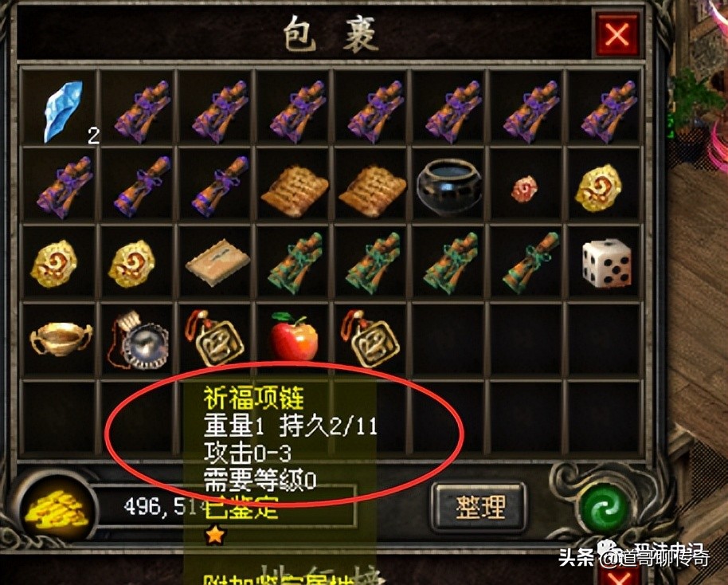Select the empty slot in the bottom-right corner
Viewport: 728px width, 585px height.
(x=604, y=417)
